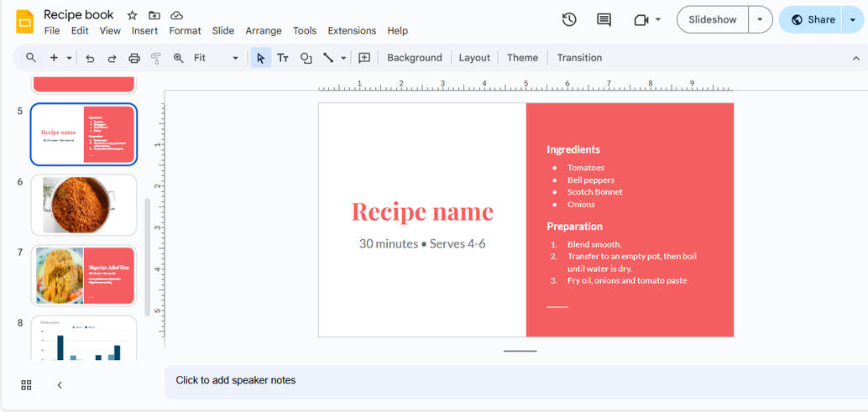Select slide 8 bar chart thumbnail

[84, 338]
